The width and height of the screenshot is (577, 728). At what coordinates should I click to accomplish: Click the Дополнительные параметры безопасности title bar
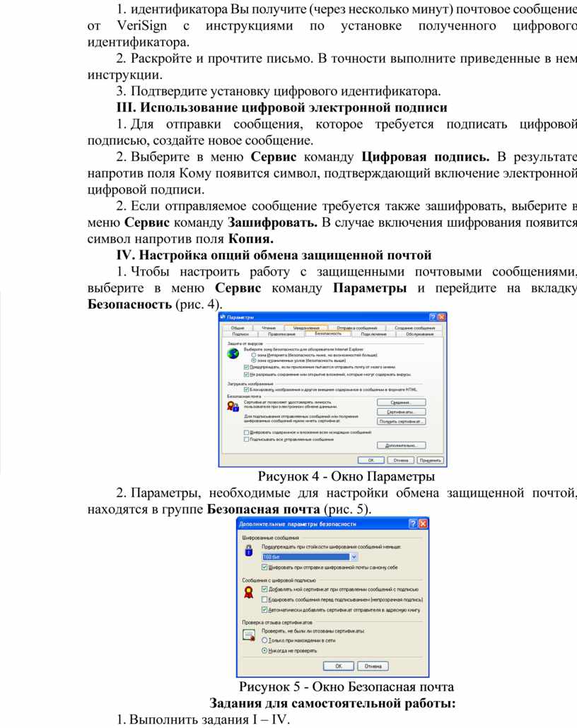pos(332,523)
